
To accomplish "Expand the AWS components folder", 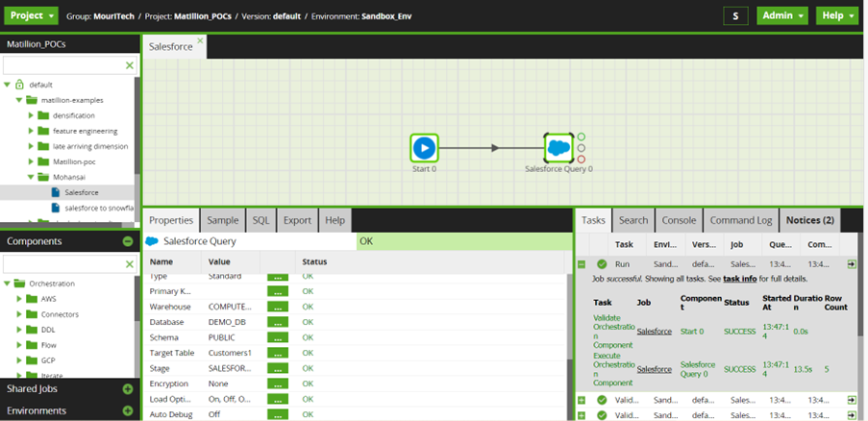I will [18, 299].
